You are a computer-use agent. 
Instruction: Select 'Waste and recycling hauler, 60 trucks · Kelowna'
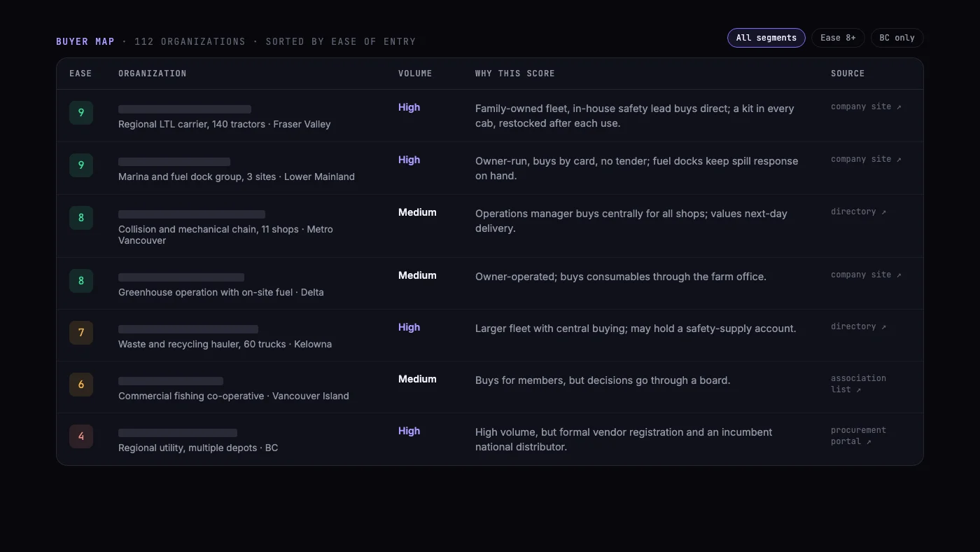click(225, 344)
